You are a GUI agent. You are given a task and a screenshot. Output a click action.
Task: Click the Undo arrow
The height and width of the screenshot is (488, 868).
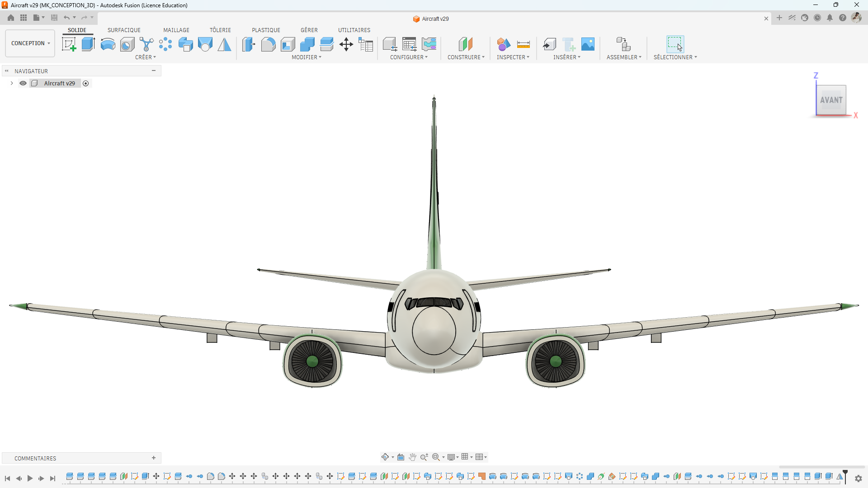(x=67, y=18)
